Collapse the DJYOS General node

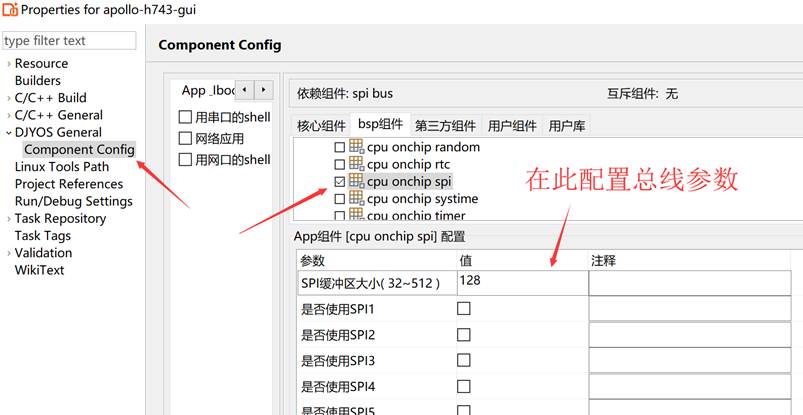pyautogui.click(x=9, y=132)
